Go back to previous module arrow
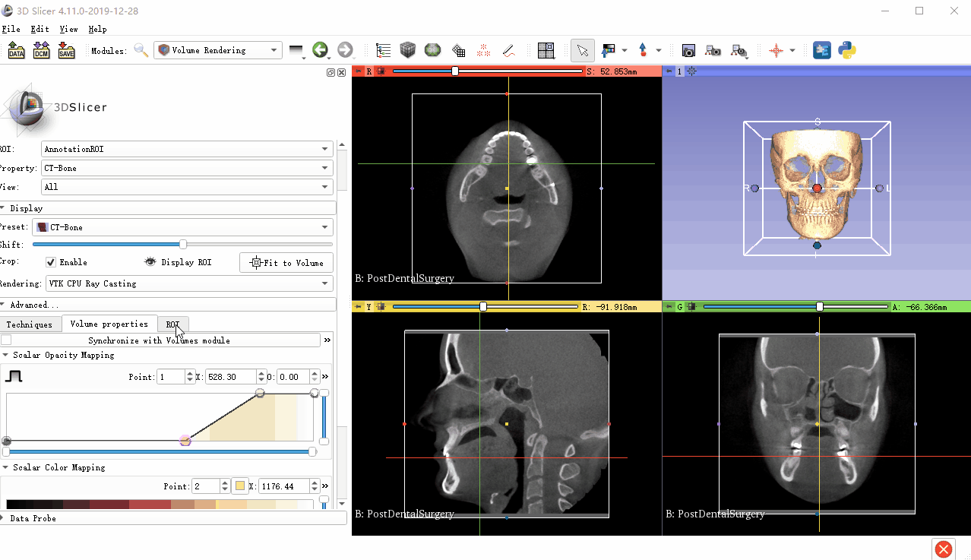The image size is (971, 560). coord(320,50)
